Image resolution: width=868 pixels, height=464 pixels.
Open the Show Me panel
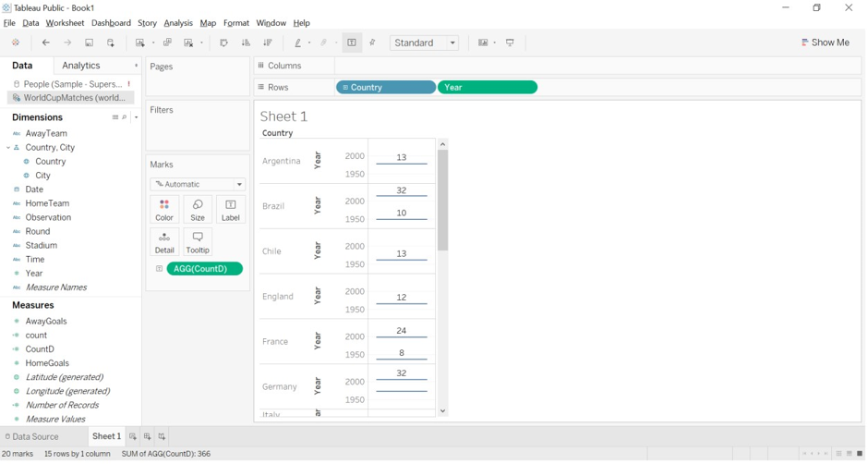click(x=825, y=43)
